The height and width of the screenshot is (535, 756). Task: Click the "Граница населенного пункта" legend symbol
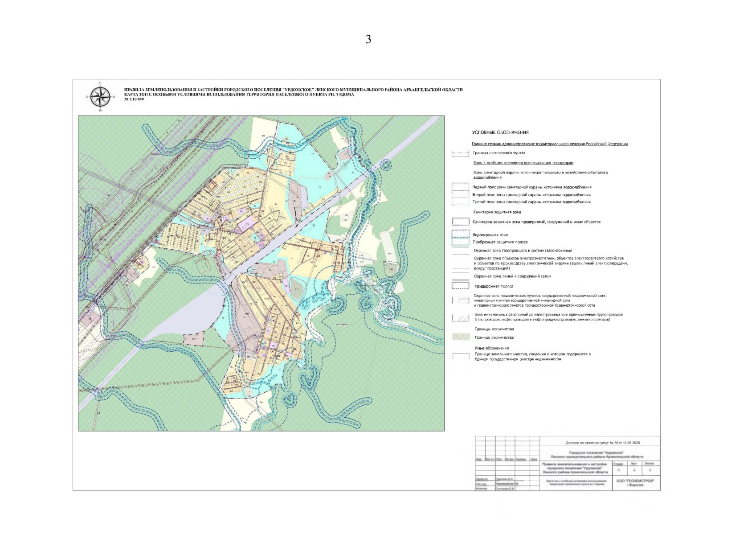tap(460, 153)
